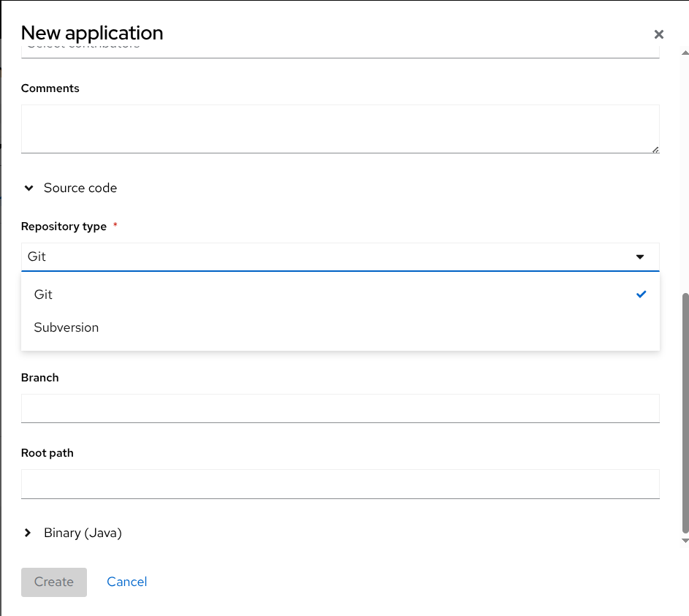Select Git from the repository list
This screenshot has width=689, height=616.
(x=44, y=294)
